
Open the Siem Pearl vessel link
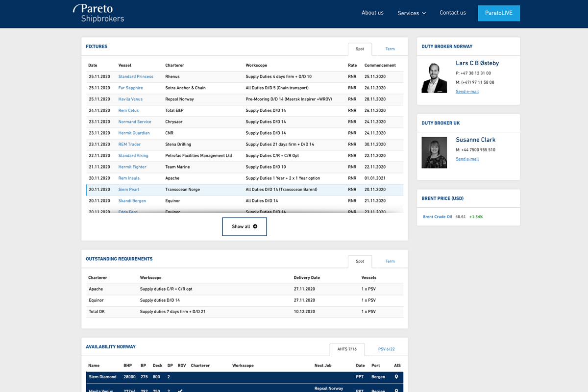pyautogui.click(x=129, y=189)
